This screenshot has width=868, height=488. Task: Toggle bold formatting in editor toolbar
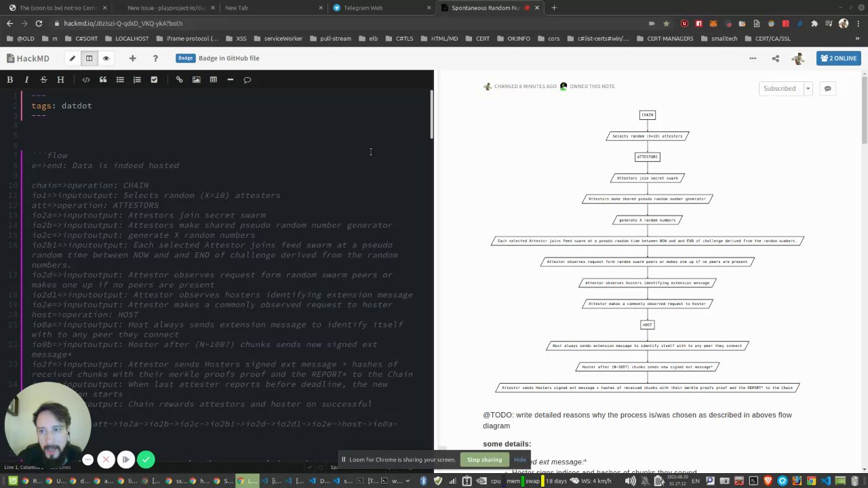coord(9,80)
